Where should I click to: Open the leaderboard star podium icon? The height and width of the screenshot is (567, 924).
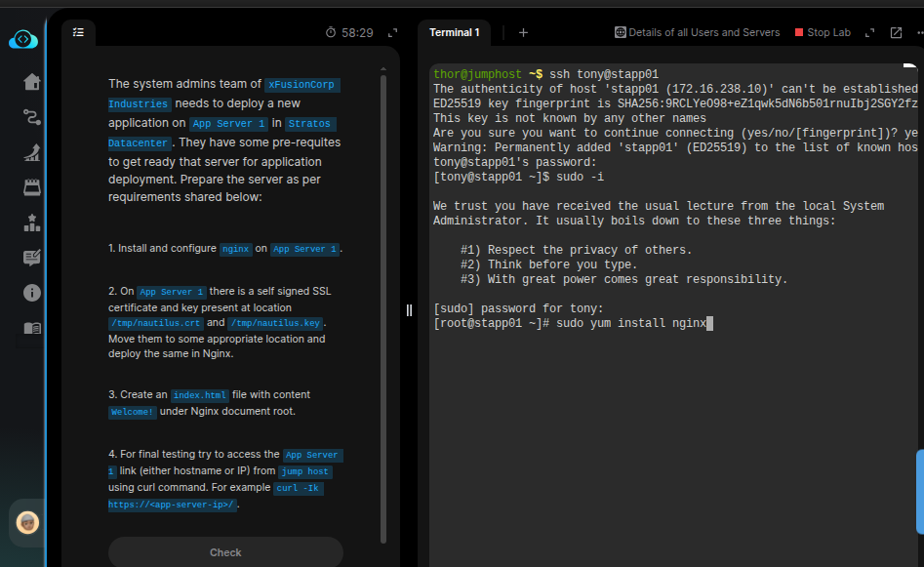pyautogui.click(x=31, y=223)
